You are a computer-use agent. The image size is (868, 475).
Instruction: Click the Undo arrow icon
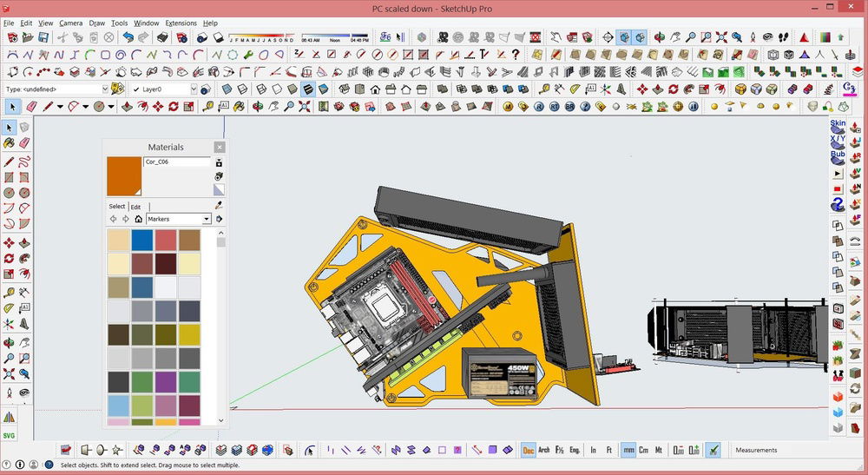[x=128, y=37]
